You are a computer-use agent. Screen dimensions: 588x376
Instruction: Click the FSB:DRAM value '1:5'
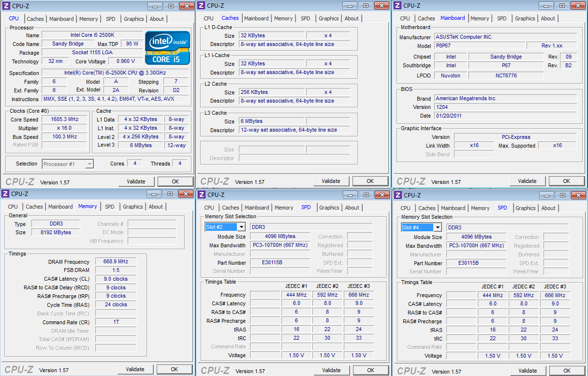click(116, 271)
